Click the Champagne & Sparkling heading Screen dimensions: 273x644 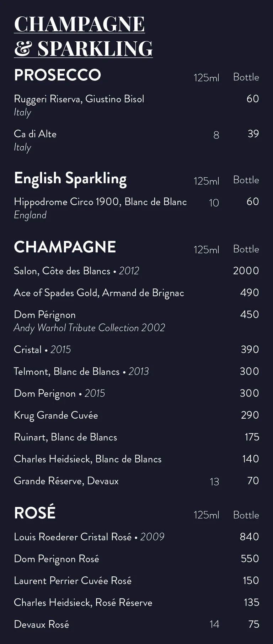click(x=84, y=36)
